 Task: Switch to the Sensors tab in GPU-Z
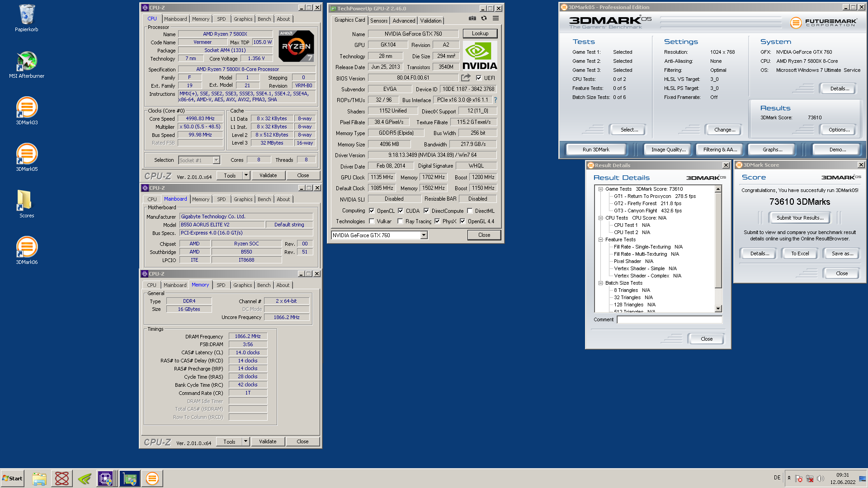378,20
